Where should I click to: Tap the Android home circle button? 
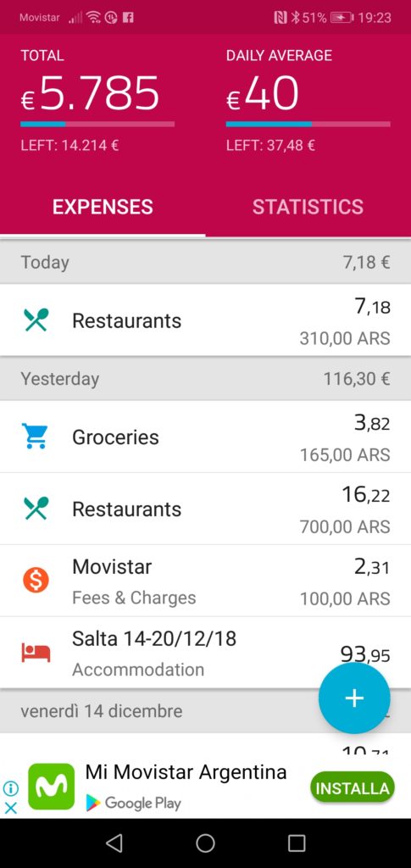[205, 843]
